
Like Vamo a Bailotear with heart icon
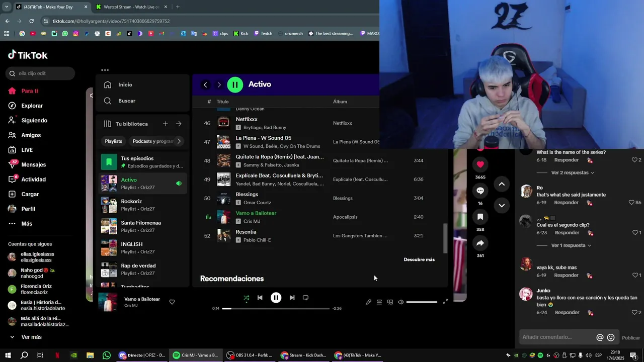172,302
